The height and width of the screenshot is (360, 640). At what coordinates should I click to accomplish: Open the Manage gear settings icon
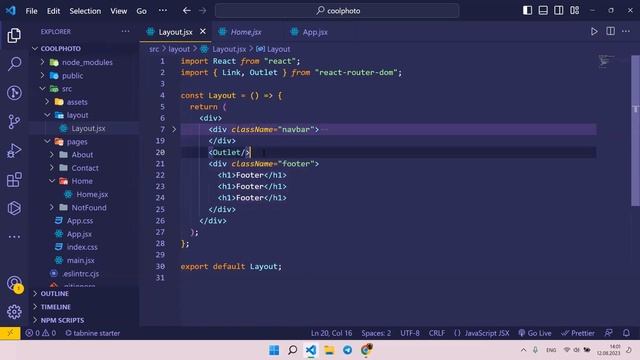(14, 312)
